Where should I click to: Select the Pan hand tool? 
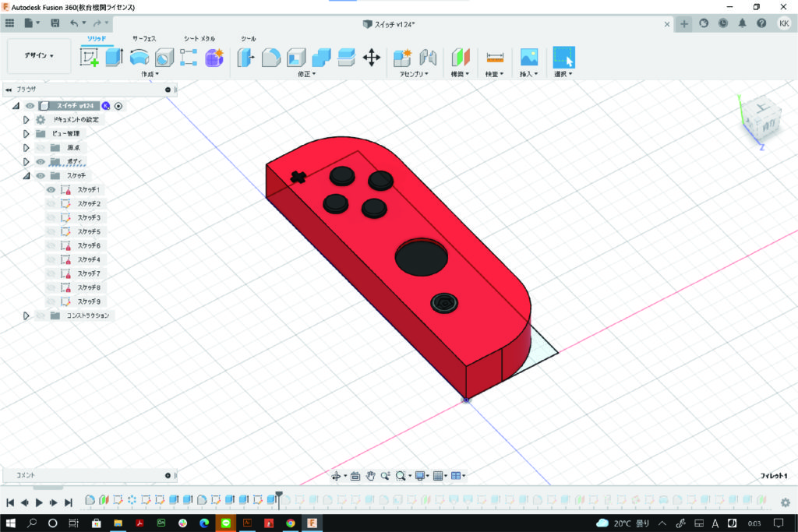tap(372, 476)
